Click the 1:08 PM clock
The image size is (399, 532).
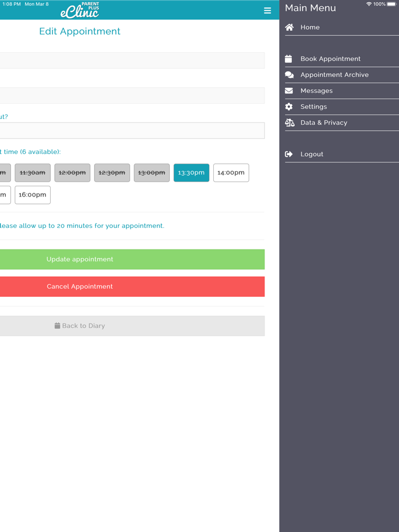tap(11, 4)
